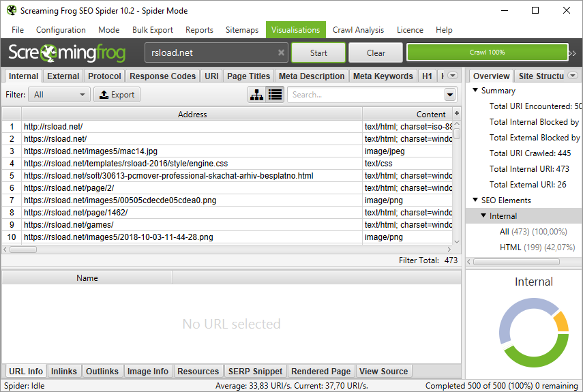
Task: Open the Configuration menu
Action: tap(61, 30)
